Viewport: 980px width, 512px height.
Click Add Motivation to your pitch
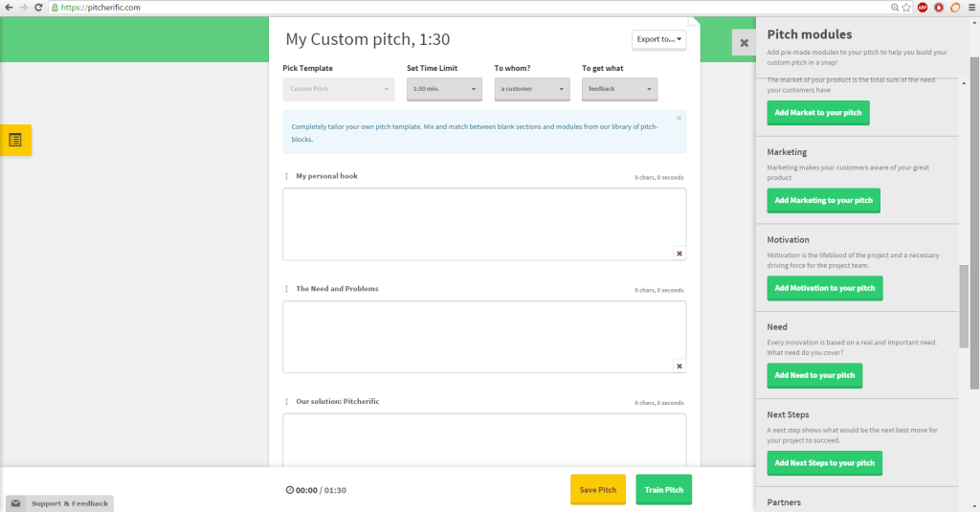pyautogui.click(x=825, y=288)
